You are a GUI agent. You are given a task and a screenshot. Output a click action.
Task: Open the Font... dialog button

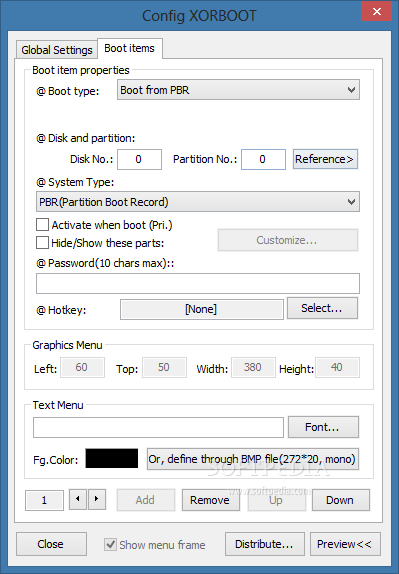coord(323,427)
